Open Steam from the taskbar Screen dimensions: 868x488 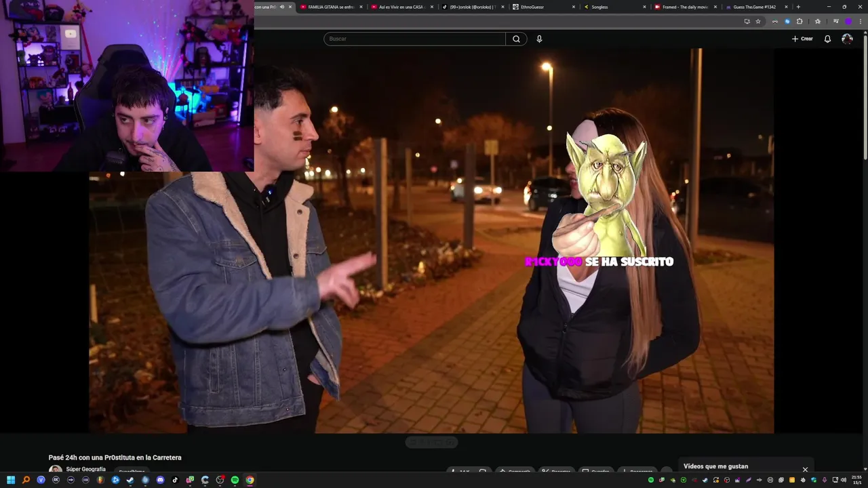130,480
